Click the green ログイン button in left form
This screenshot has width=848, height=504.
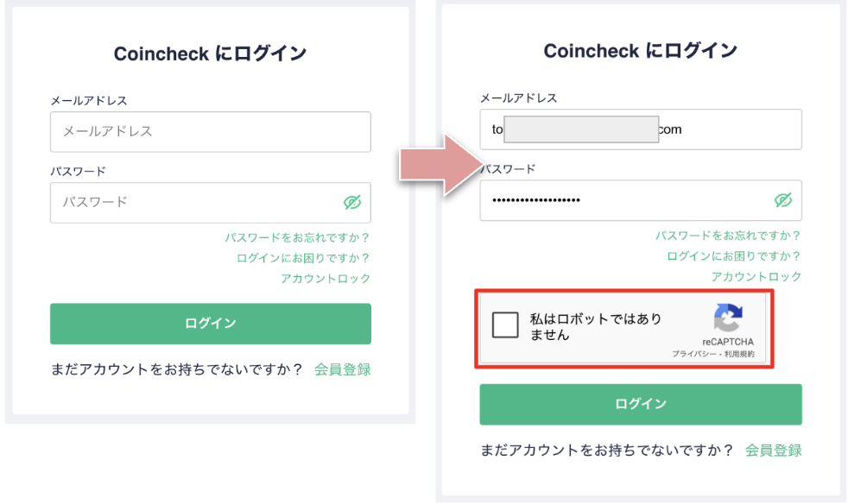(x=211, y=324)
